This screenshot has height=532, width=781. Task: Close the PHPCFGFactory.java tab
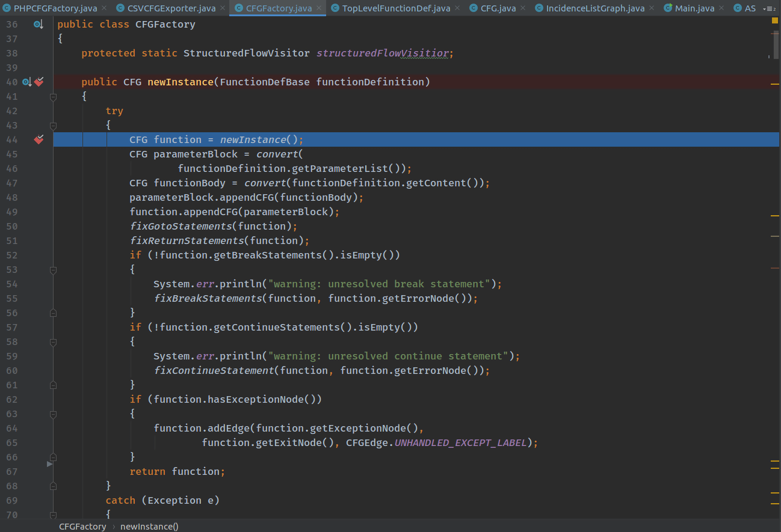point(104,8)
